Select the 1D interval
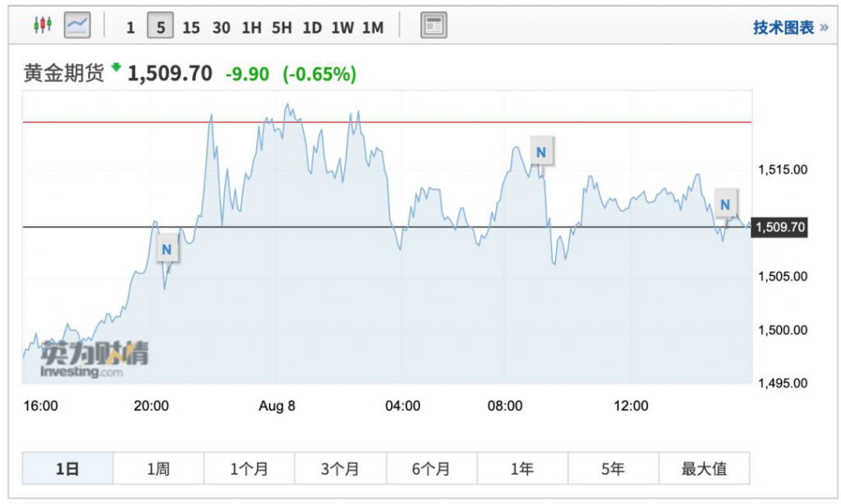Screen dimensions: 841x504 pos(312,27)
